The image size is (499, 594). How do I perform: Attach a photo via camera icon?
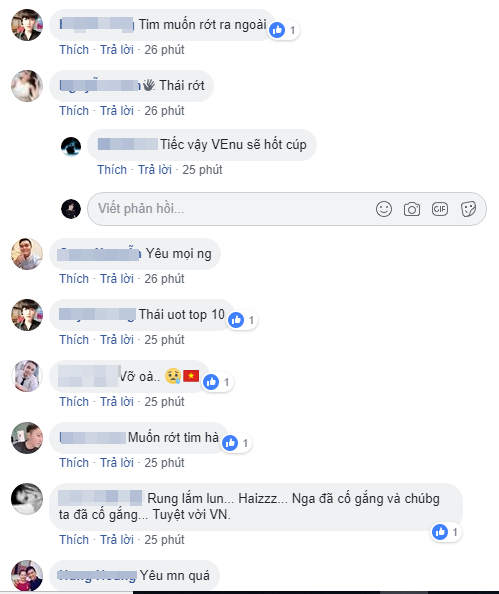(411, 209)
